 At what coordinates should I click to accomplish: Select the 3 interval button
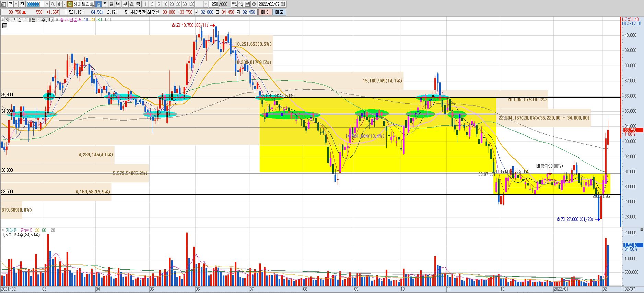[x=152, y=4]
